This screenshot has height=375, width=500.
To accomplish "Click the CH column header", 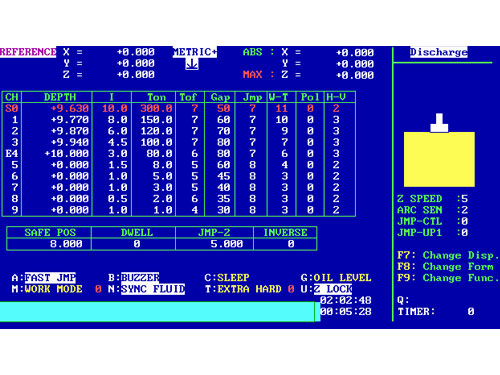I will pyautogui.click(x=12, y=97).
